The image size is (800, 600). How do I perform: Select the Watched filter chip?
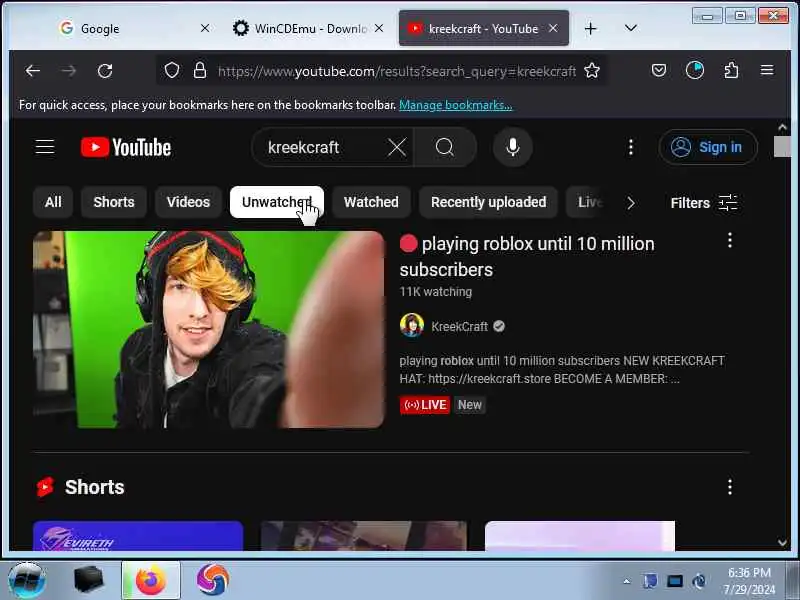371,202
